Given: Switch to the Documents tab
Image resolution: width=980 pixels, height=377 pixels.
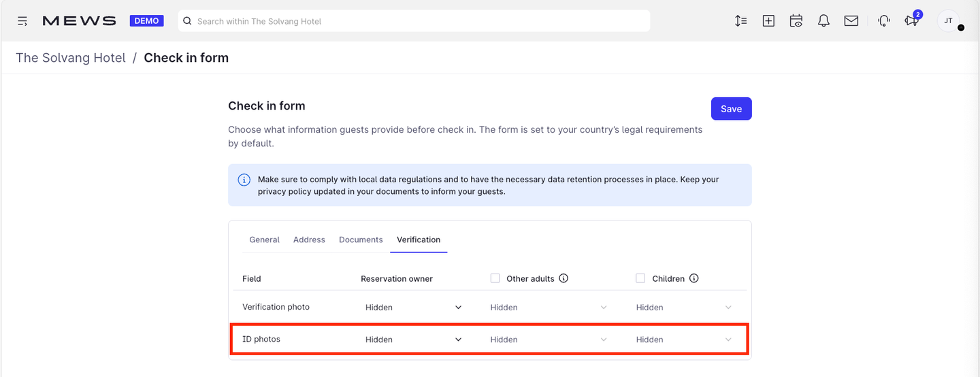Looking at the screenshot, I should (361, 240).
